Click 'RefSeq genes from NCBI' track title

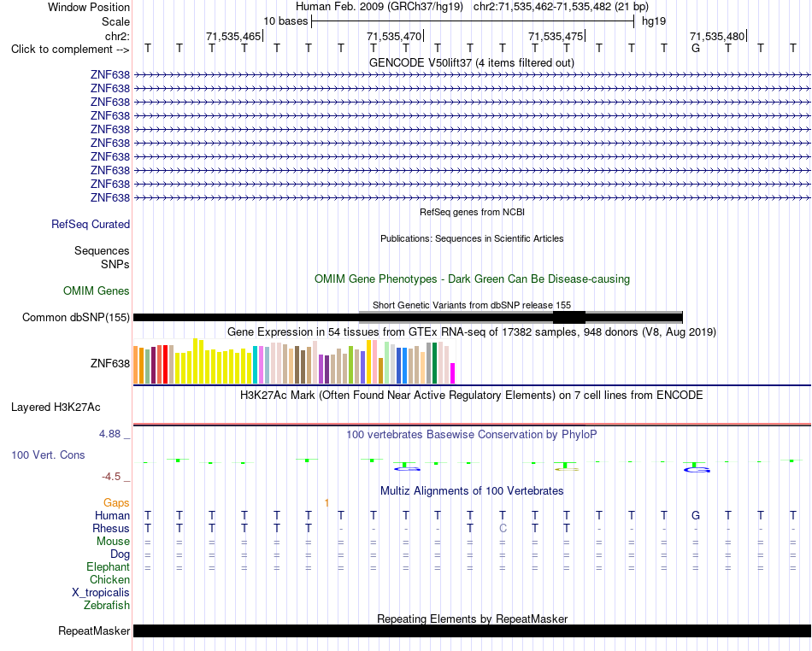click(472, 212)
